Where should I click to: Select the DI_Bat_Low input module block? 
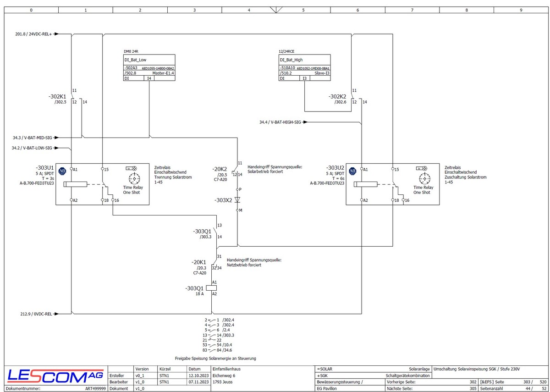[149, 68]
